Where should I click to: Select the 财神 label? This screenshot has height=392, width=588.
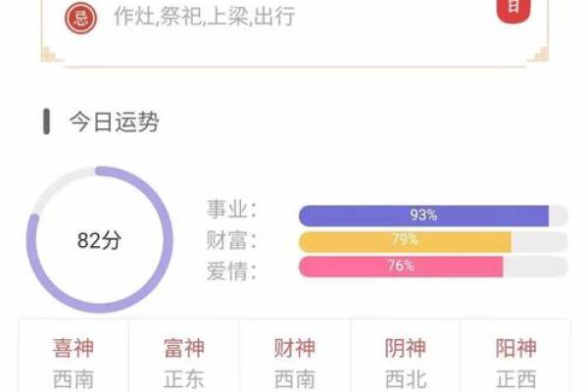294,348
